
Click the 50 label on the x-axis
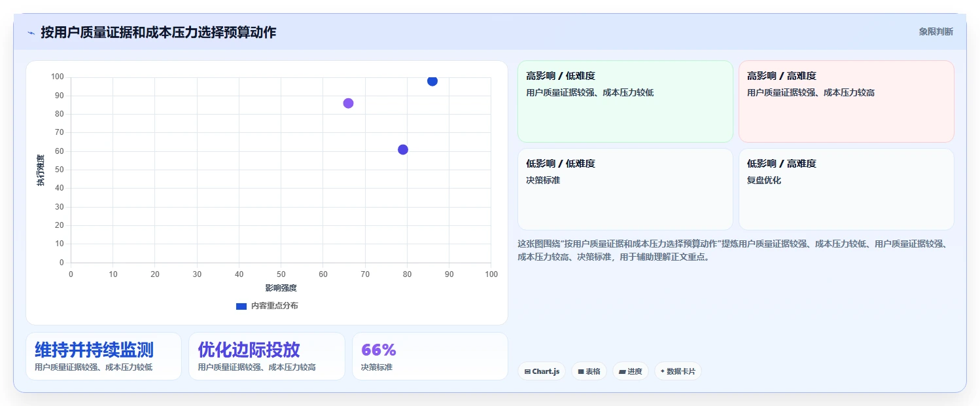[281, 274]
